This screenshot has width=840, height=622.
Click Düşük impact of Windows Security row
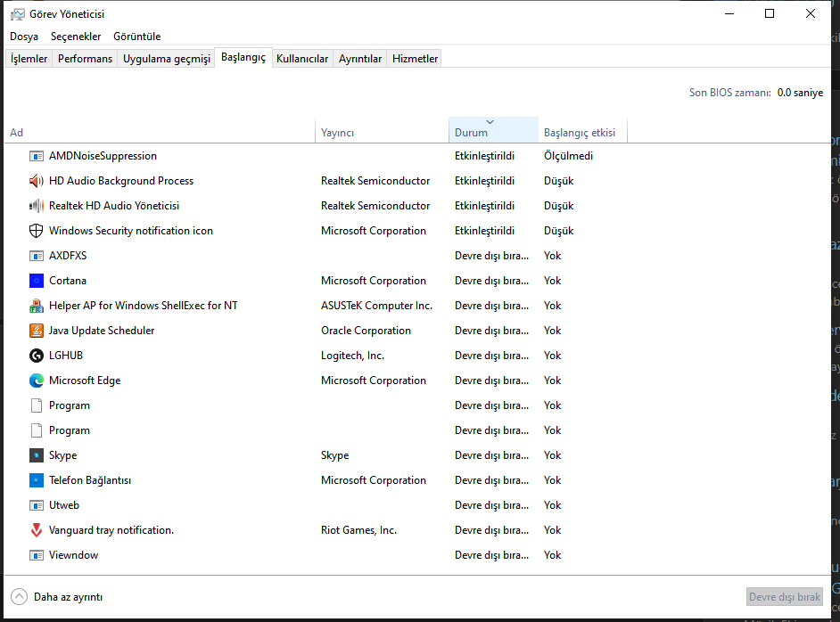(559, 231)
